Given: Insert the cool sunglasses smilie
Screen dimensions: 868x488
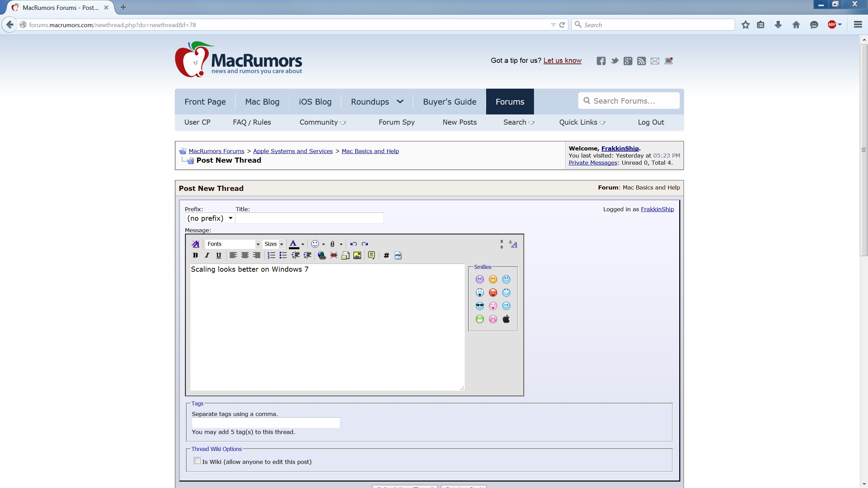Looking at the screenshot, I should point(480,306).
